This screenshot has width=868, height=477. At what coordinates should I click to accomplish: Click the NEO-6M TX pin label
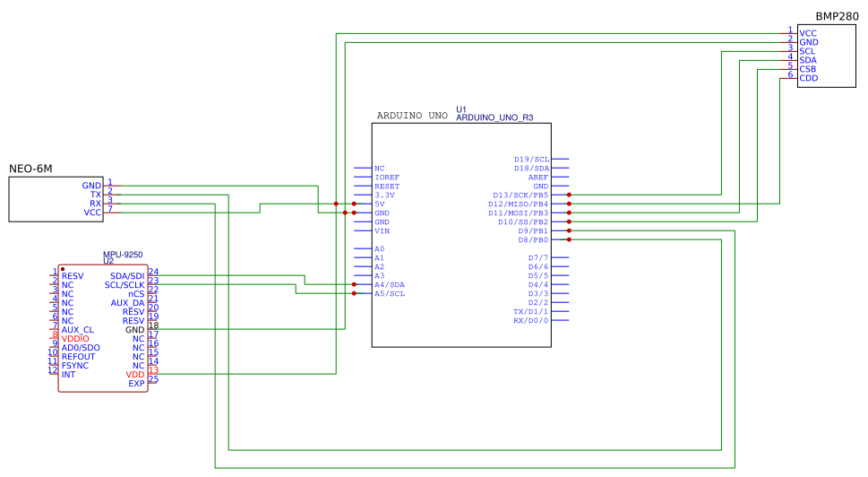96,195
